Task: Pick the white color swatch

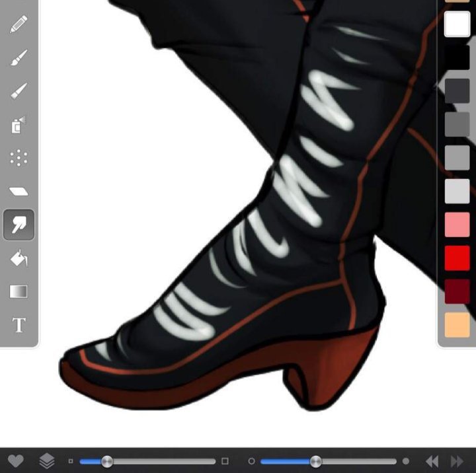Action: pyautogui.click(x=457, y=24)
